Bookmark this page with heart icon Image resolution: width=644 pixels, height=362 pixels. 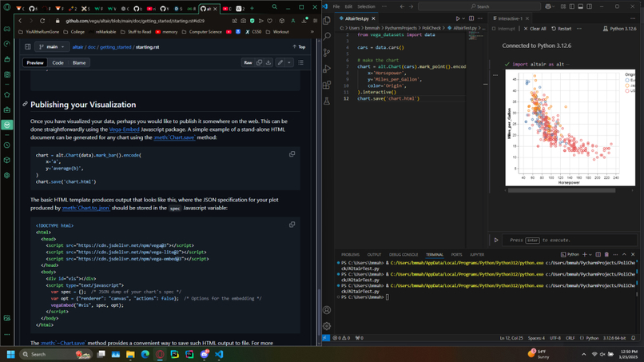pos(270,21)
